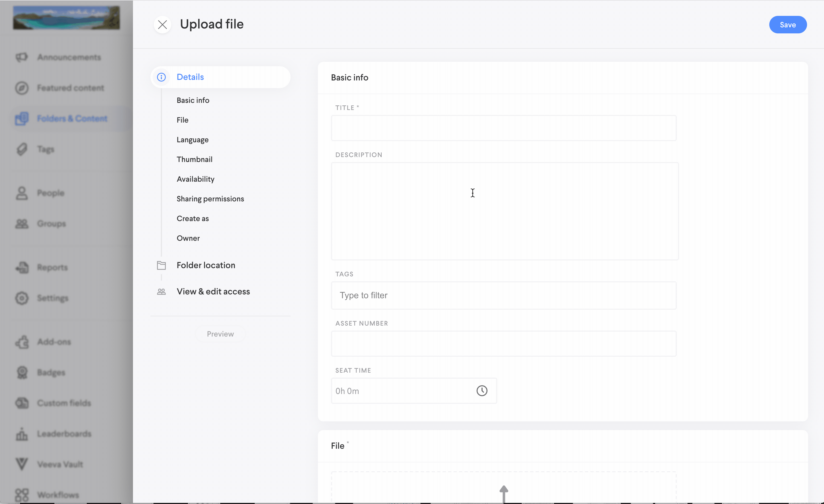Click the Leaderboards podium icon
Screen dimensions: 824x504
pos(22,434)
